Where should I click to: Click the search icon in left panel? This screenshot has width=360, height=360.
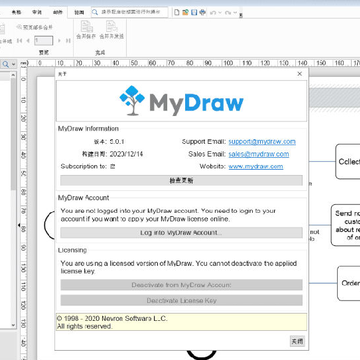coord(6,64)
